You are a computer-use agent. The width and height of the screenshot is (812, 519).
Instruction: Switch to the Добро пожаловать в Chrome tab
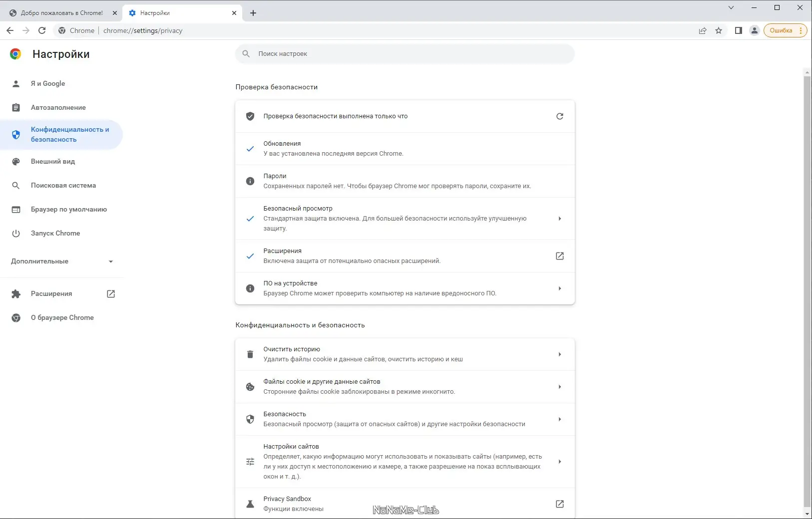[x=61, y=13]
